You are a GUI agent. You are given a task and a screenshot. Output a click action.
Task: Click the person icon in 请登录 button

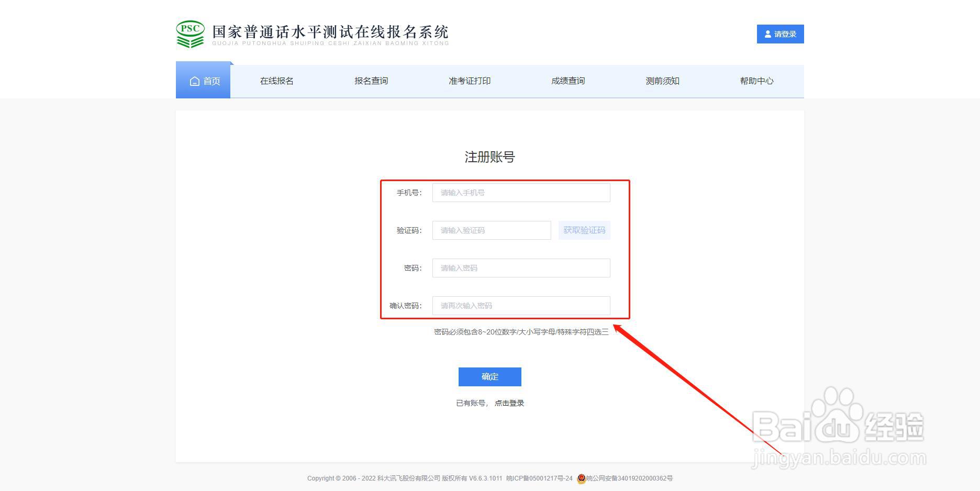coord(767,34)
